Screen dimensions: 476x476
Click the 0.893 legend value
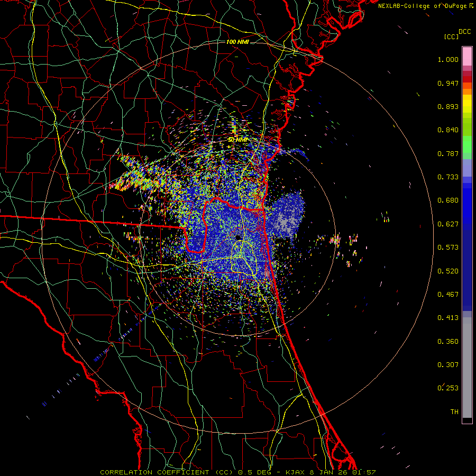(448, 106)
